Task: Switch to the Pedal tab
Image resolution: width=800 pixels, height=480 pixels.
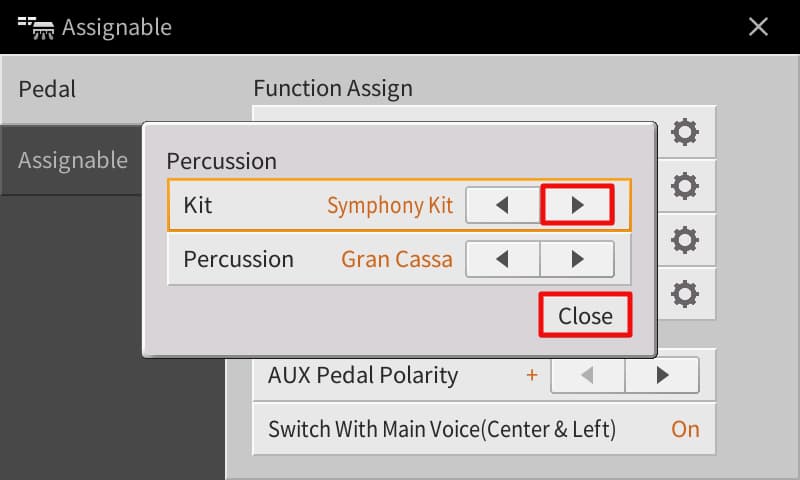Action: (x=48, y=89)
